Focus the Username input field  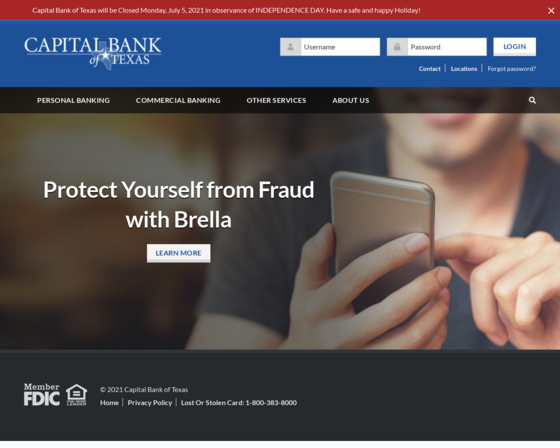pyautogui.click(x=340, y=47)
